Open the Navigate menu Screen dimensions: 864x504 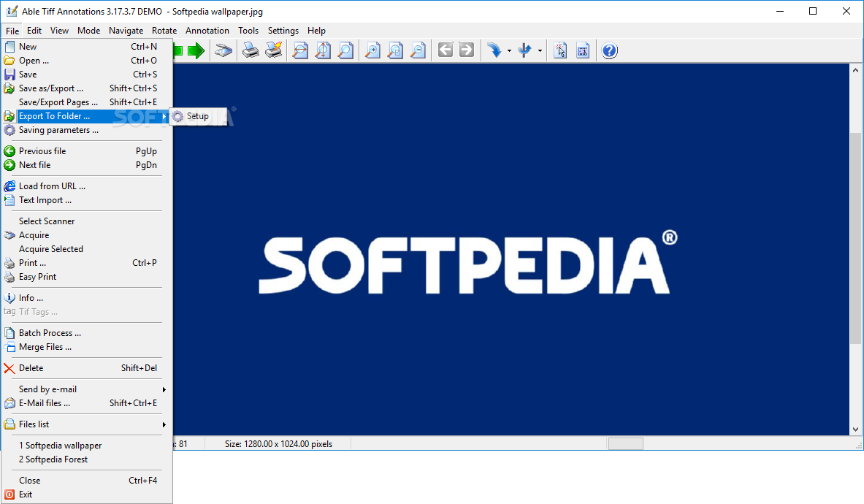point(126,31)
